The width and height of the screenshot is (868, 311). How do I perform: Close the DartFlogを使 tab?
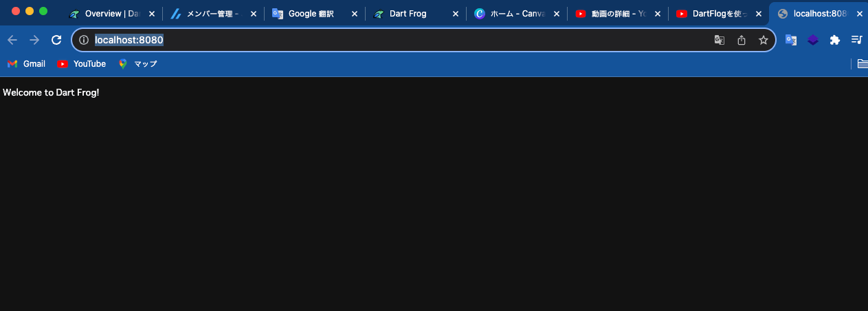pos(758,14)
